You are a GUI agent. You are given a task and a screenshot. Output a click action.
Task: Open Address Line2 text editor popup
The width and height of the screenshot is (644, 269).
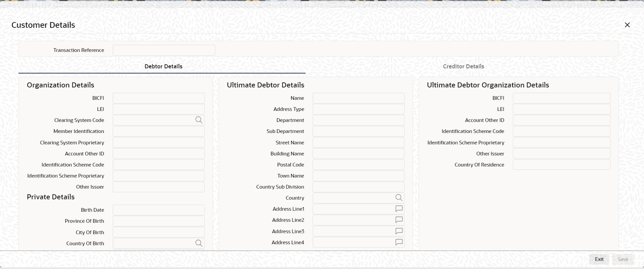tap(399, 220)
